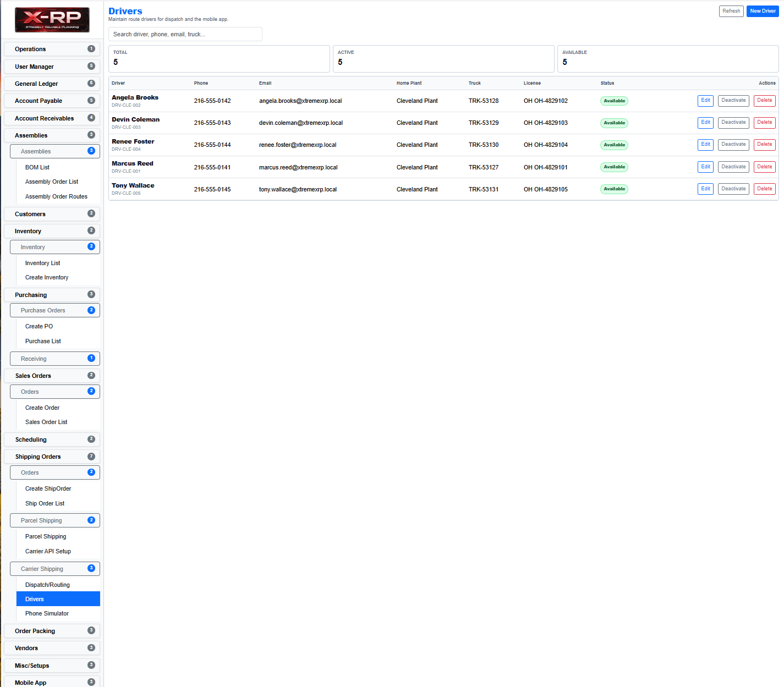Toggle the Receiving submenu
This screenshot has height=687, width=784.
pyautogui.click(x=55, y=359)
